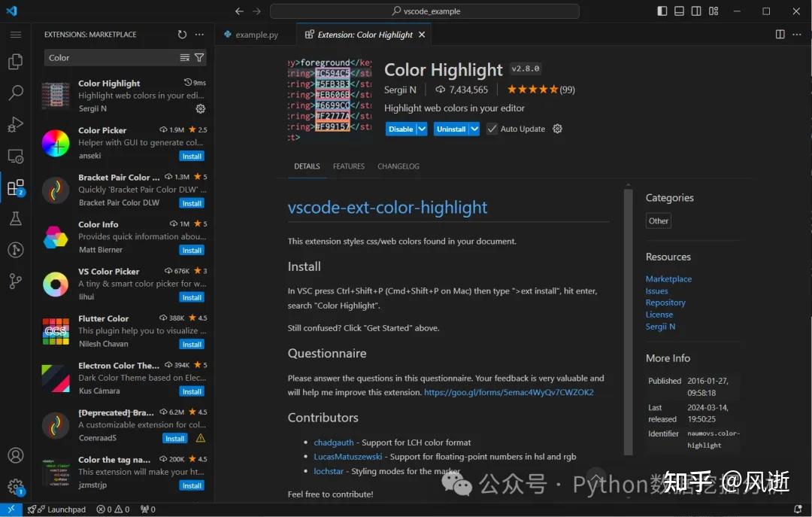Click the Other category badge
The width and height of the screenshot is (812, 517).
658,221
